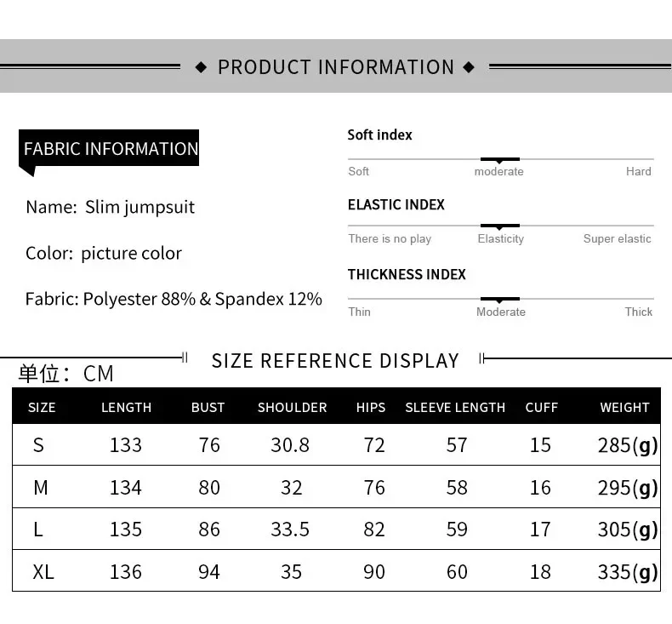672x624 pixels.
Task: Click the 'Slim jumpsuit' name text
Action: pos(140,208)
